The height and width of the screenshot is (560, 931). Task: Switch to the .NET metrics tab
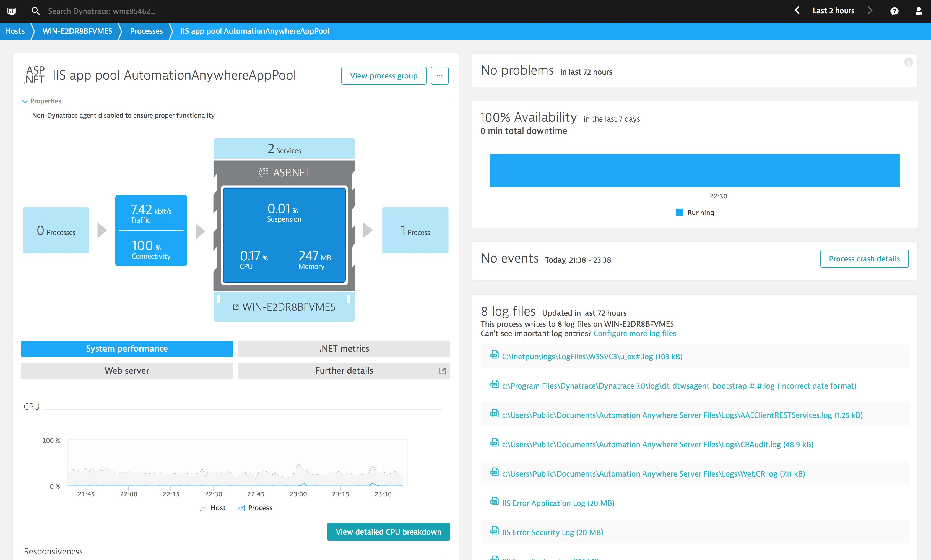click(x=344, y=348)
